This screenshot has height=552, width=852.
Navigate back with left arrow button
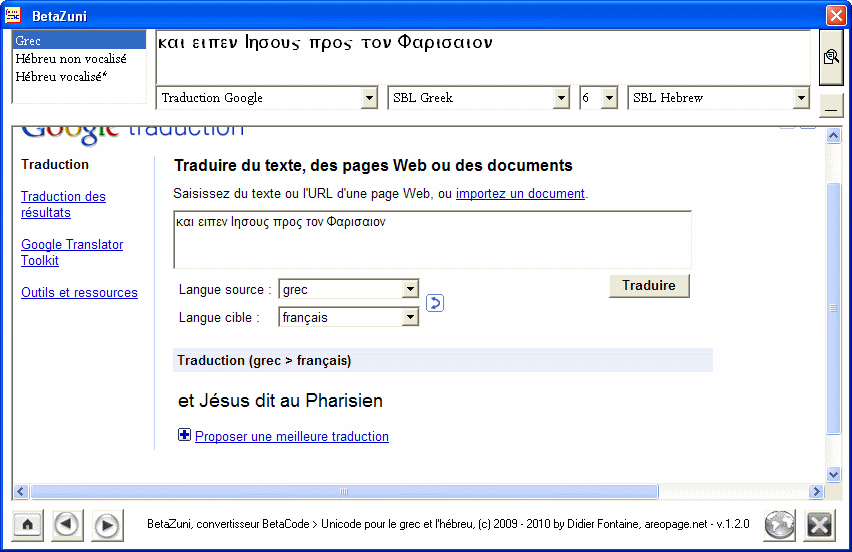[67, 525]
